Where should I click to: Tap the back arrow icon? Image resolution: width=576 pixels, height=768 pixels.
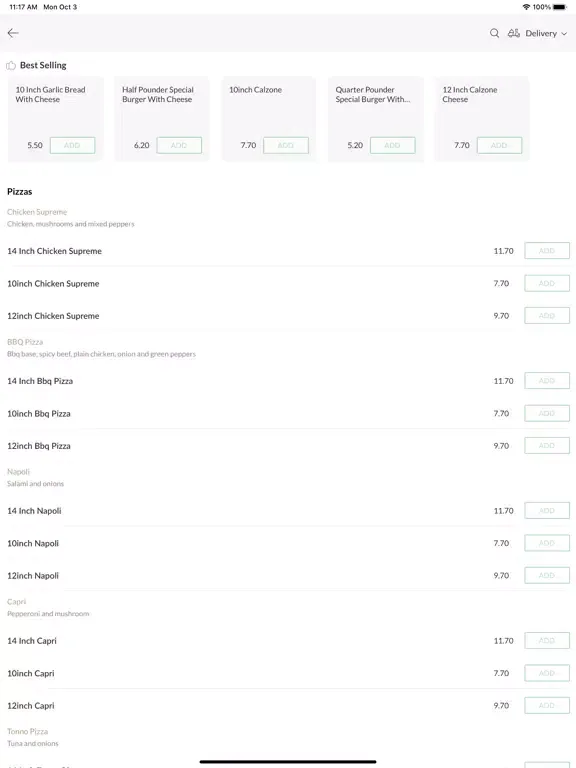[x=13, y=33]
